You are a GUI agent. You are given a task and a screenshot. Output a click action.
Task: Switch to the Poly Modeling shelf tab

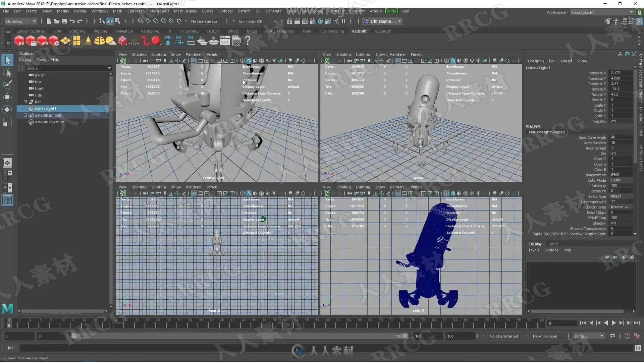[331, 31]
